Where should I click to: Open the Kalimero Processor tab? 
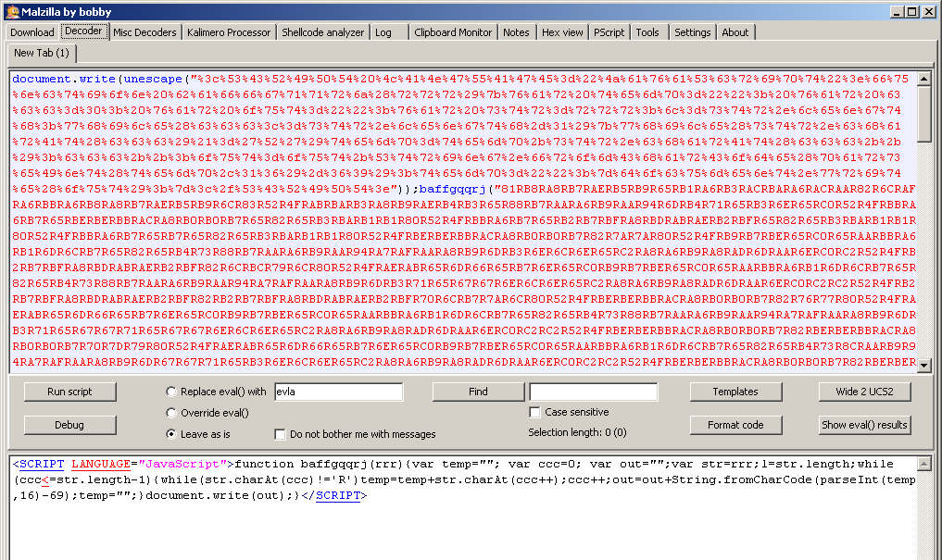pyautogui.click(x=229, y=32)
